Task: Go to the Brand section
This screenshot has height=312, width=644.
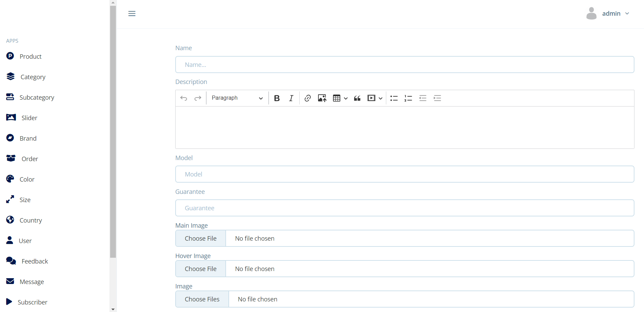Action: pos(28,138)
